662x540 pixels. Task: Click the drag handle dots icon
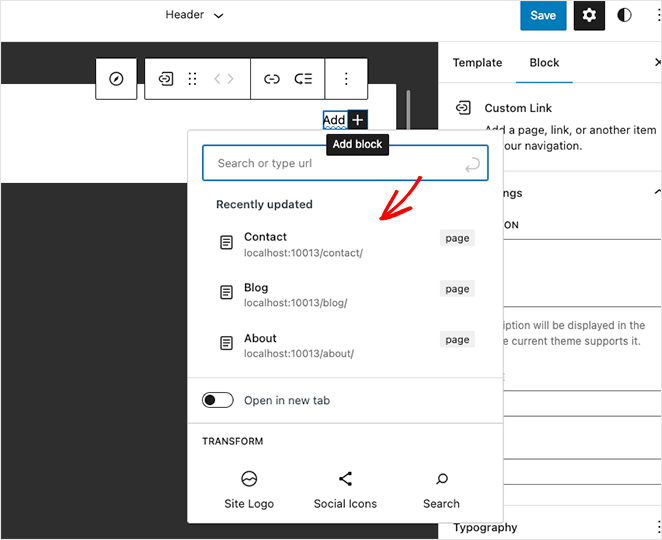[193, 79]
